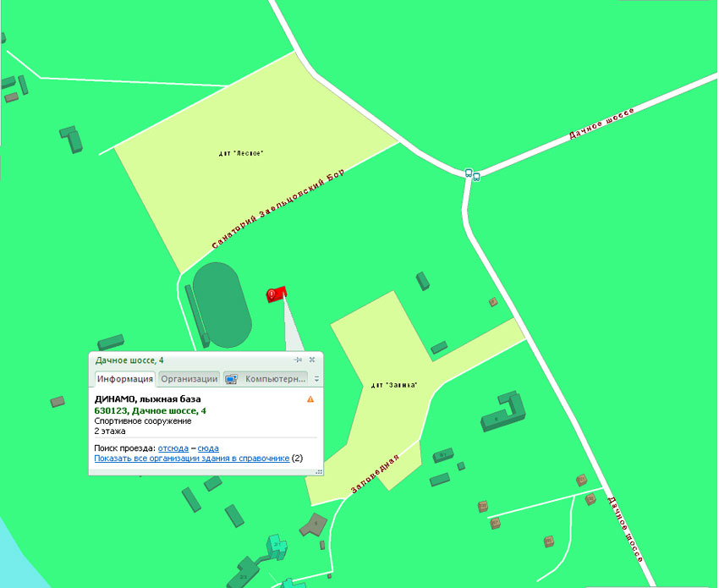Viewport: 719px width, 588px height.
Task: Click the сюда route link
Action: pos(208,448)
